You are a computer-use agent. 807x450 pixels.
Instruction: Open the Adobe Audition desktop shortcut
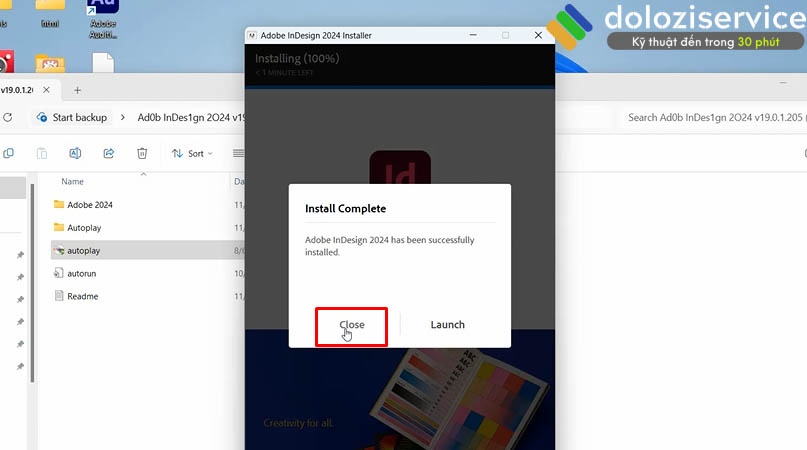102,20
